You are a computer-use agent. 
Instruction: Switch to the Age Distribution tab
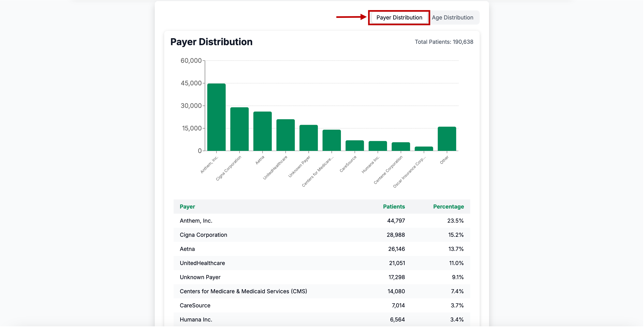(452, 17)
